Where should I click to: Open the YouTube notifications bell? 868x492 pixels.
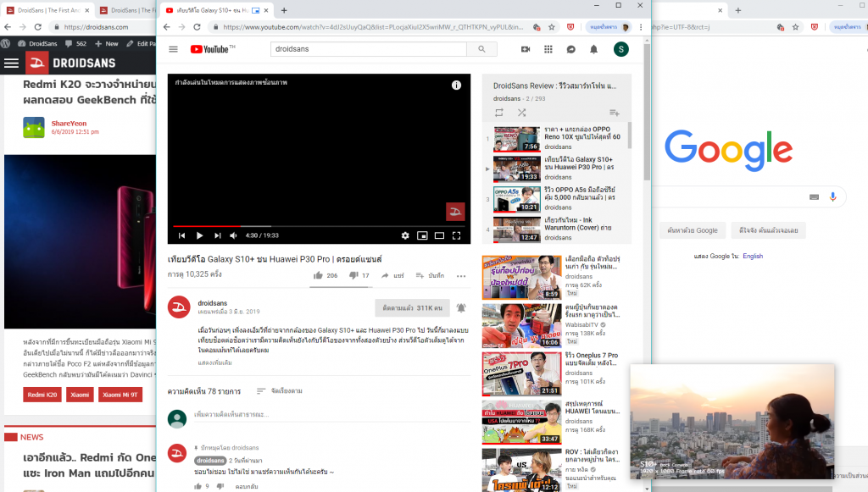(593, 49)
